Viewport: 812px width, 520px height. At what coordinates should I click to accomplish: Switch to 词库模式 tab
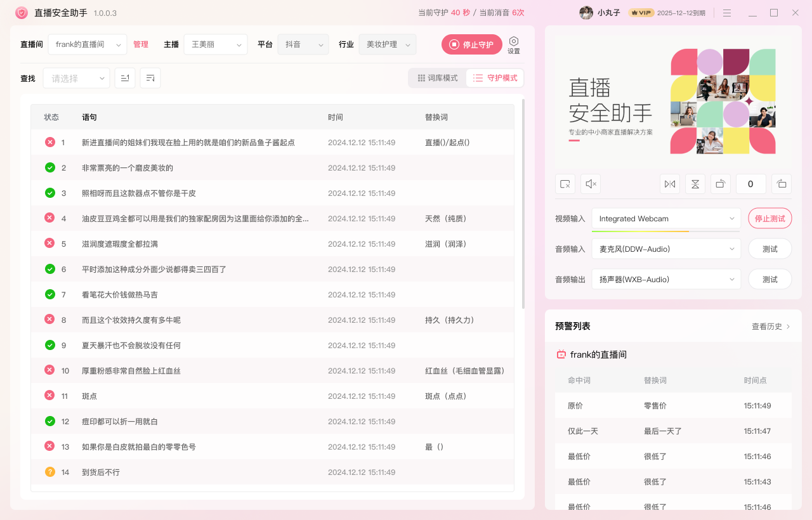coord(437,78)
